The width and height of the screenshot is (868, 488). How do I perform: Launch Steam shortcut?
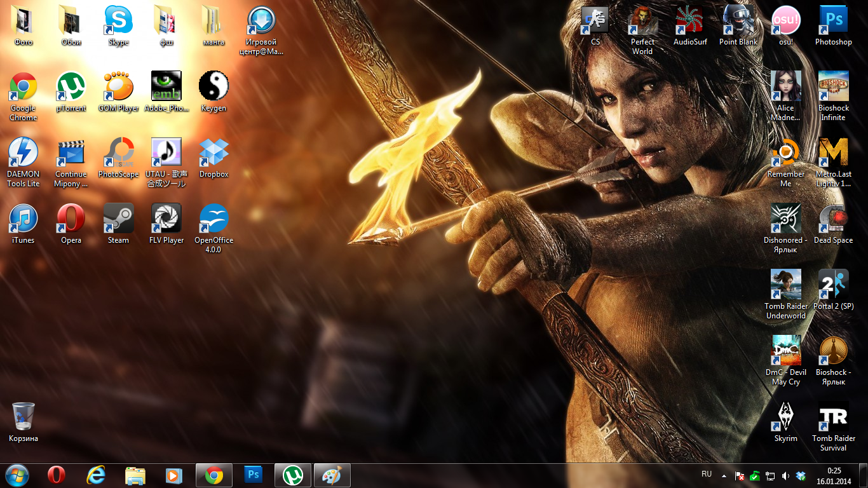tap(118, 224)
